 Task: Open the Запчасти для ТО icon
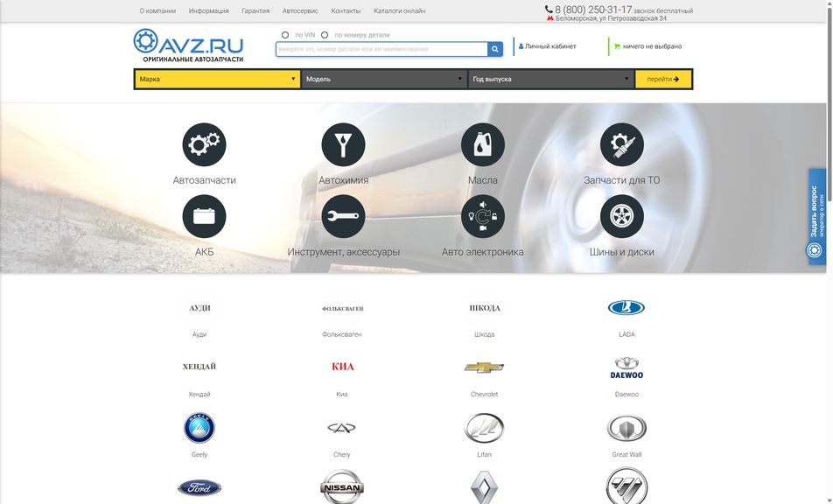pos(621,144)
